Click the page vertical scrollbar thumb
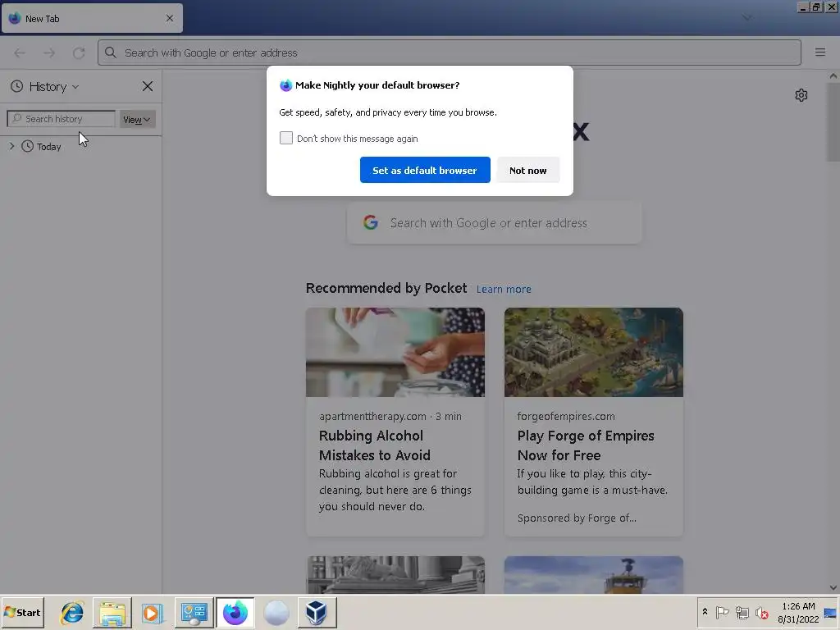The image size is (840, 630). click(833, 121)
